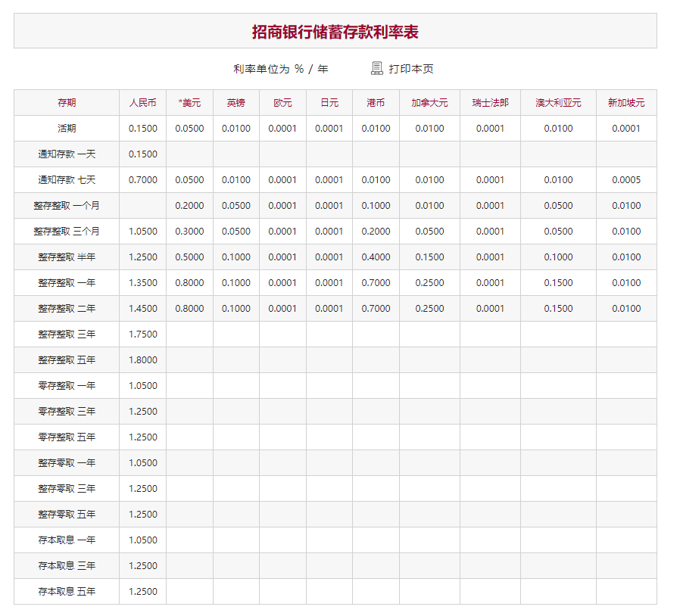Select the 英镑 column header
Screen dimensions: 680x616
point(236,103)
